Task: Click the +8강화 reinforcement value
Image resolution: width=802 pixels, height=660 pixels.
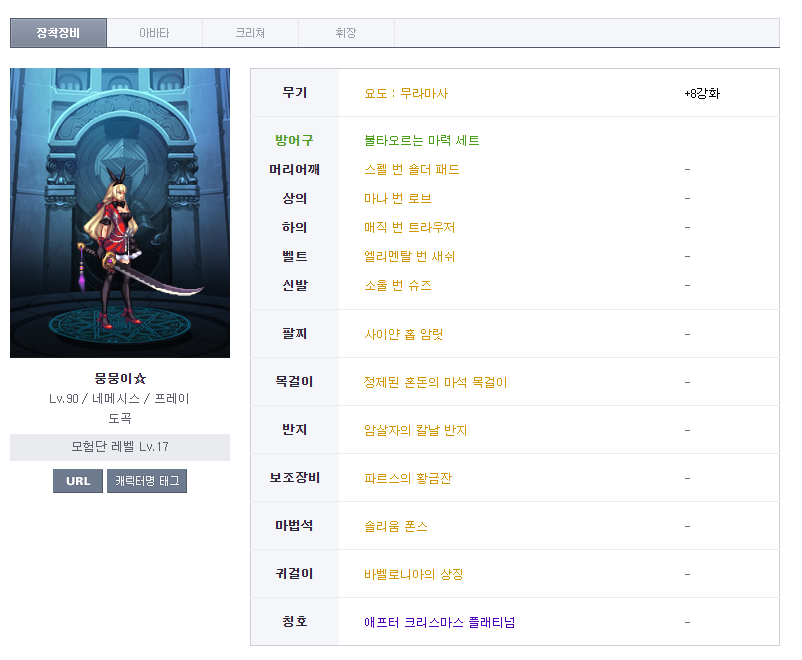Action: coord(702,93)
